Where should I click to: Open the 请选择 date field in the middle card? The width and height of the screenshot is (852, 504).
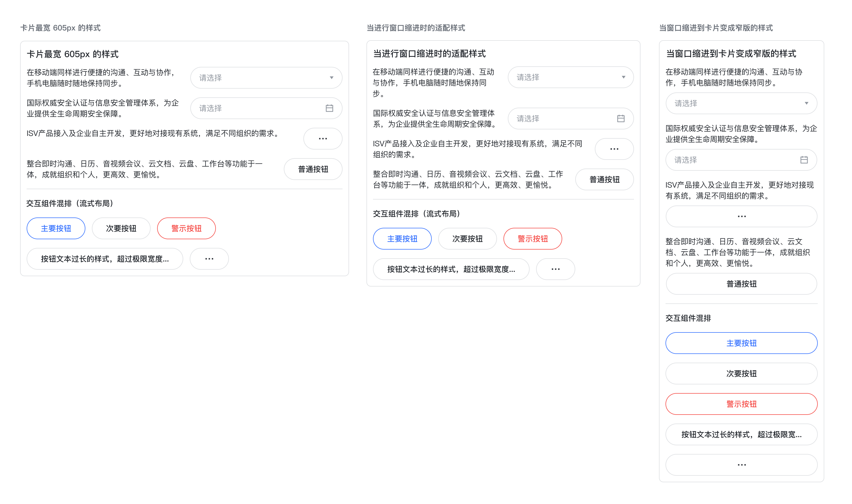pyautogui.click(x=570, y=119)
